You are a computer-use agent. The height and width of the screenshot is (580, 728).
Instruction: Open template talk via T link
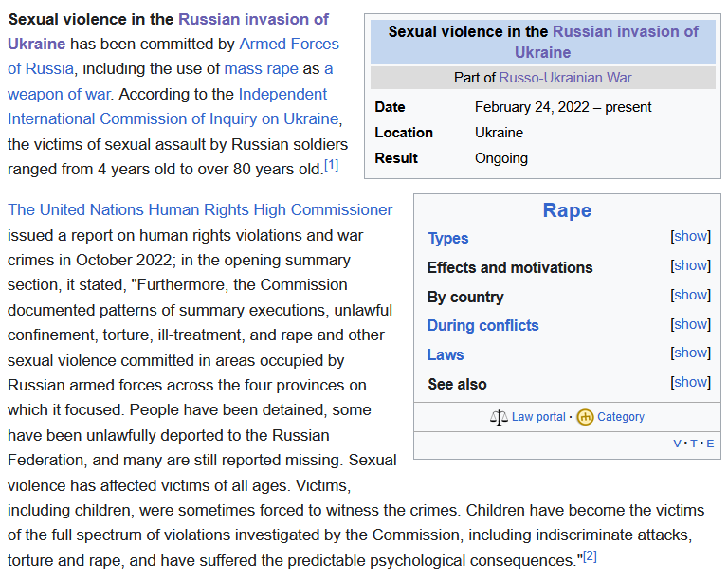(x=694, y=444)
